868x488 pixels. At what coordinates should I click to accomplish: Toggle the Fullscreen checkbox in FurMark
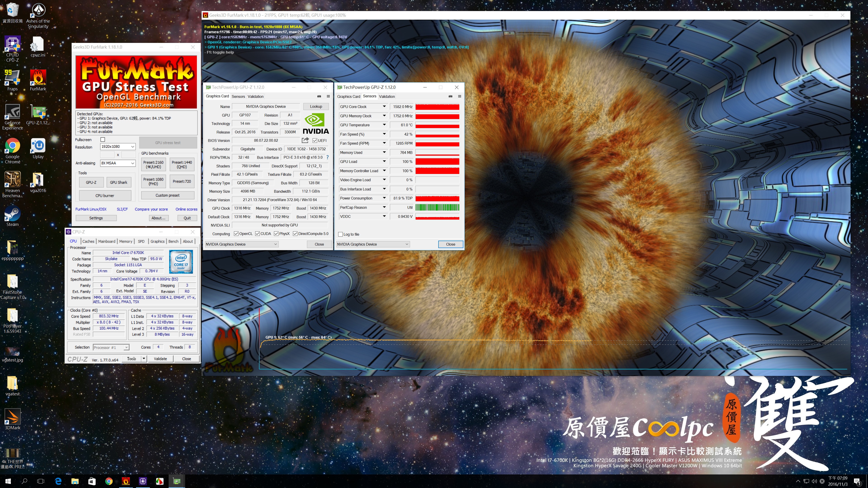pyautogui.click(x=103, y=139)
